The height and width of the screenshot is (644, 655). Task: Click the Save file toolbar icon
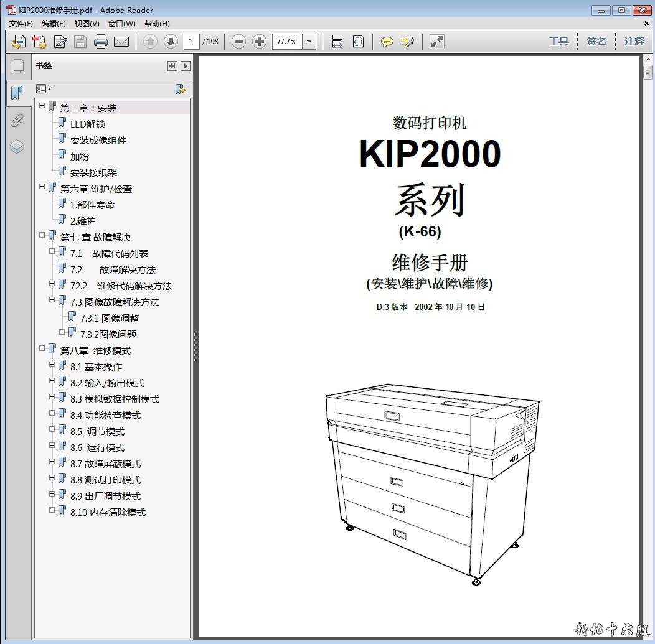coord(80,42)
